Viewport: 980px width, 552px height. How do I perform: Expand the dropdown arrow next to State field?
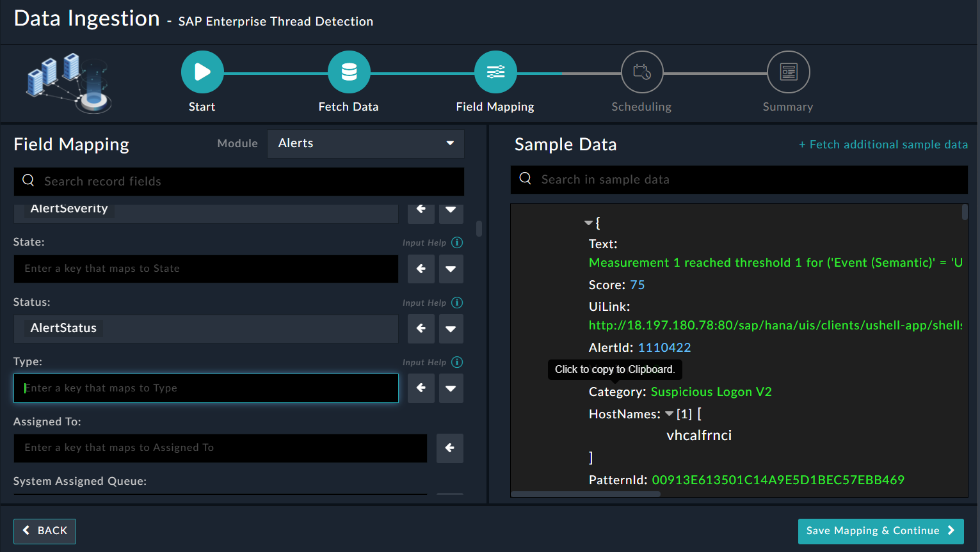451,269
